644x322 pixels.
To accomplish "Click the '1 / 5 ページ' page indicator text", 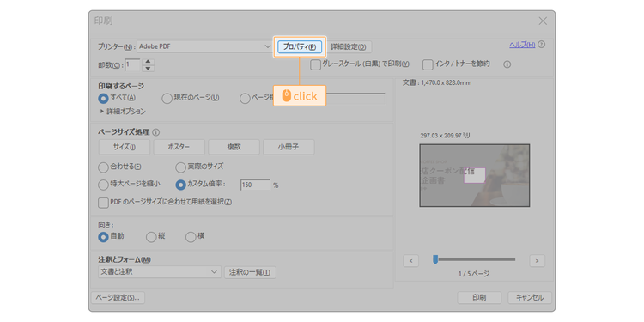I will 474,274.
